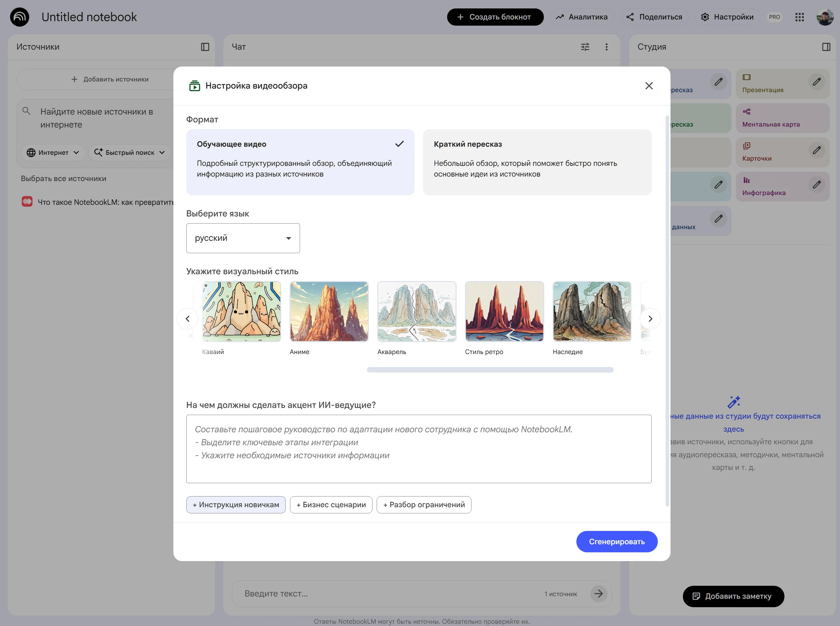This screenshot has width=840, height=626.
Task: Open the русский language dropdown
Action: tap(243, 238)
